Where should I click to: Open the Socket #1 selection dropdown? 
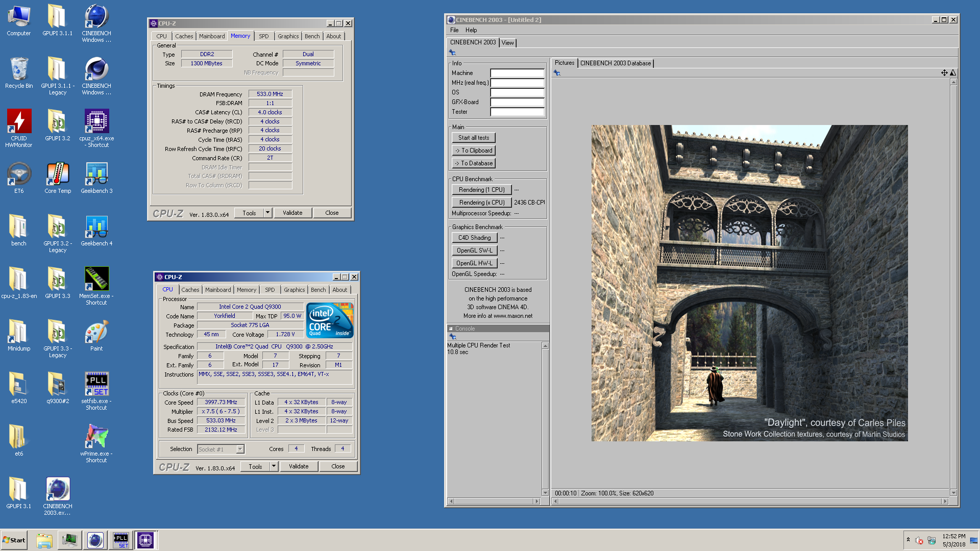coord(240,449)
